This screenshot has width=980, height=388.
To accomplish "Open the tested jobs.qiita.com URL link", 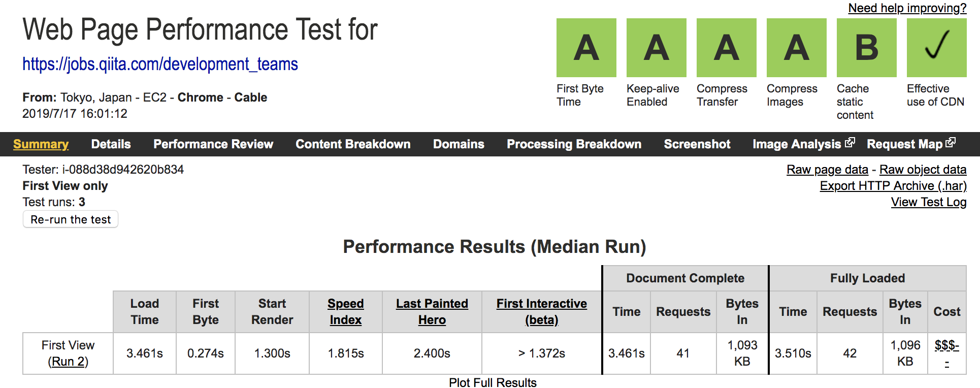I will point(160,64).
